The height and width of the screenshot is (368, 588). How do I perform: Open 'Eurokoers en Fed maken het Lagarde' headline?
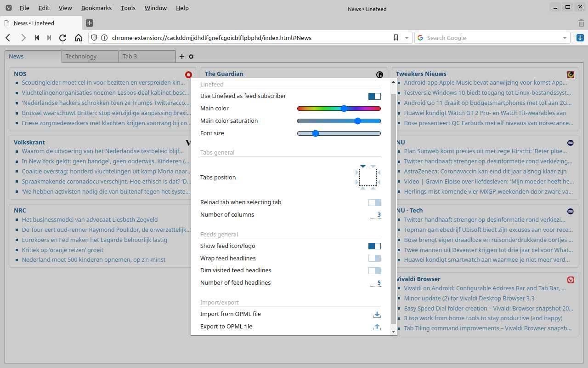95,240
